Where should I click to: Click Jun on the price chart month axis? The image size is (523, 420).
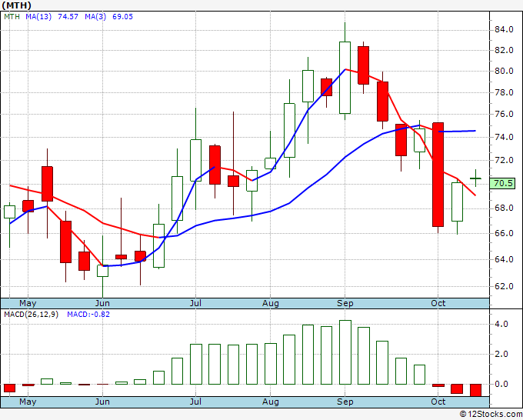pyautogui.click(x=102, y=303)
